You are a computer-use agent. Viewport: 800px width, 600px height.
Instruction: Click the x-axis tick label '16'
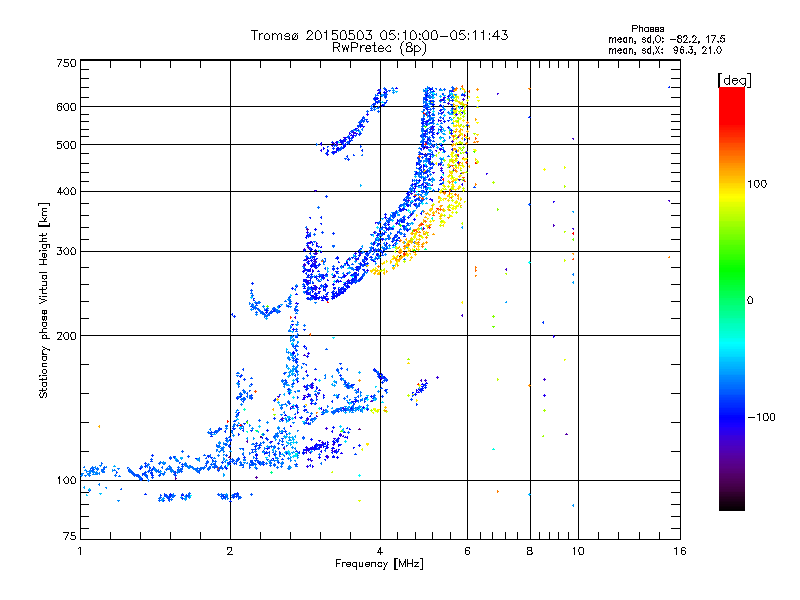tap(680, 551)
